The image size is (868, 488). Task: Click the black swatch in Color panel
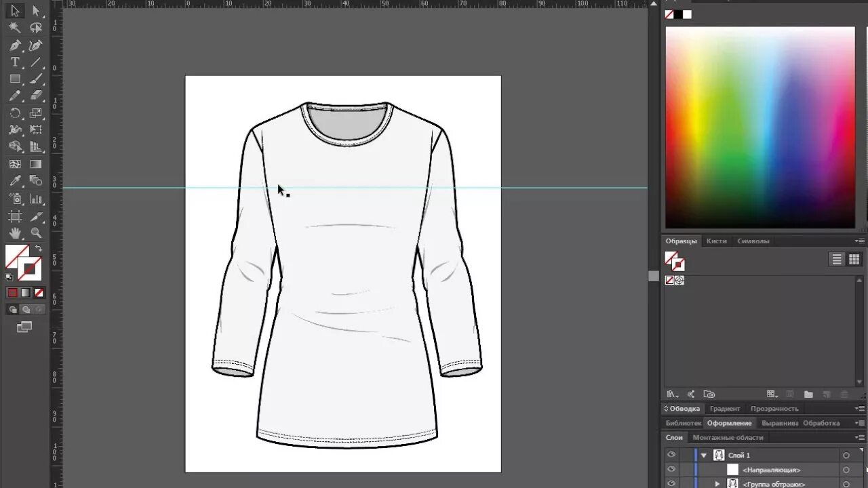point(678,14)
